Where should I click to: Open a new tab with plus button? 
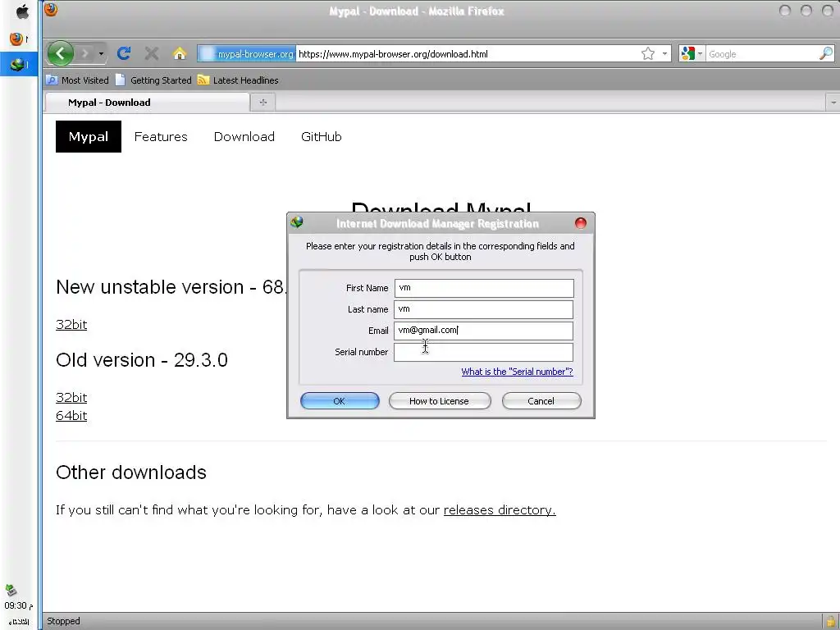tap(263, 103)
